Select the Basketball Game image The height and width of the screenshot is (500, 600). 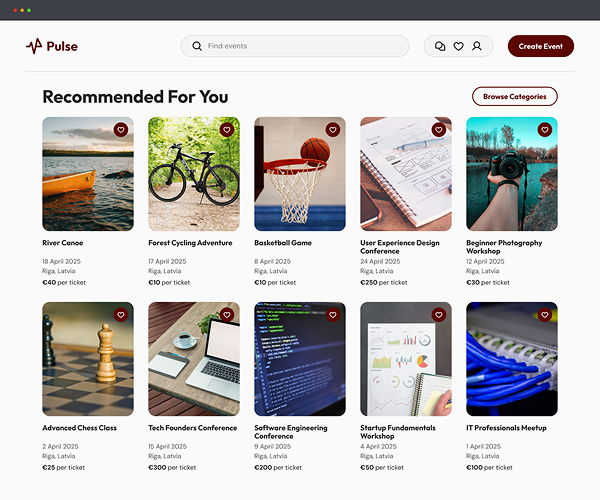(300, 174)
